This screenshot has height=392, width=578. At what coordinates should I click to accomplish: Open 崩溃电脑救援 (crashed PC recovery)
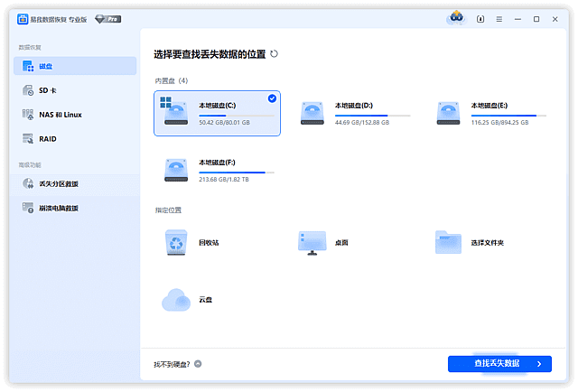pos(58,209)
